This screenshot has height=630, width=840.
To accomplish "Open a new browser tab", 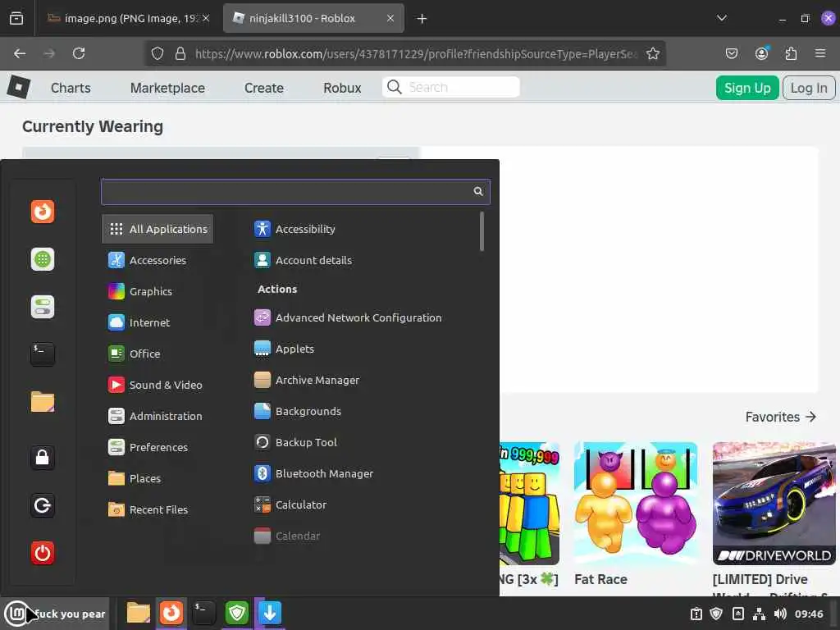I will click(x=422, y=19).
